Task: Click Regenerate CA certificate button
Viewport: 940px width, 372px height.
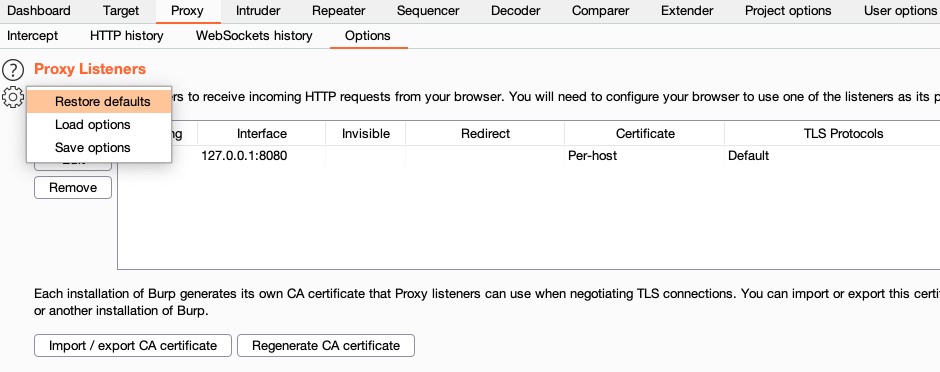Action: [x=326, y=346]
